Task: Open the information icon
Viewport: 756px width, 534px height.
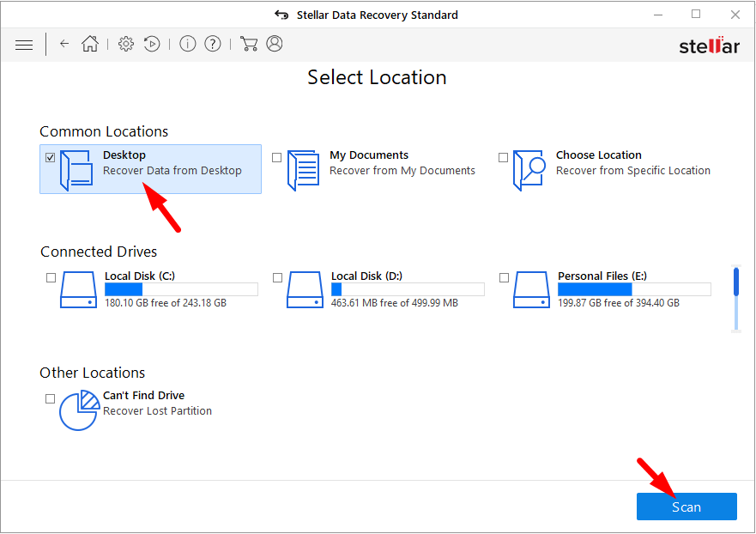Action: point(188,44)
